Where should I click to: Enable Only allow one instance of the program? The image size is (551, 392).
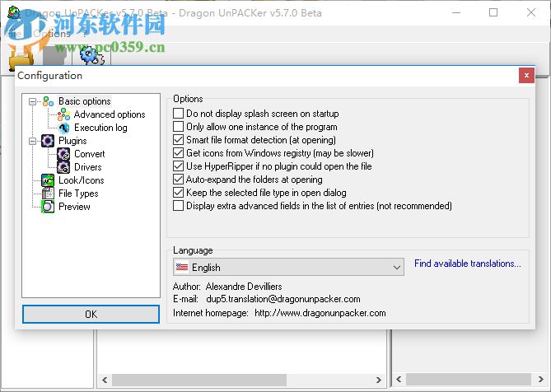coord(179,127)
